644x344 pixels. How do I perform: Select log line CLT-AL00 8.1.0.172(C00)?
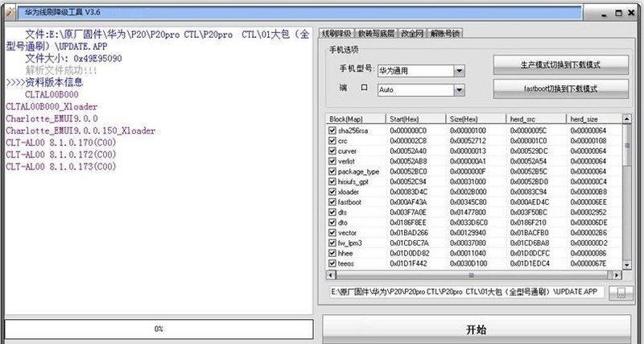[x=61, y=155]
